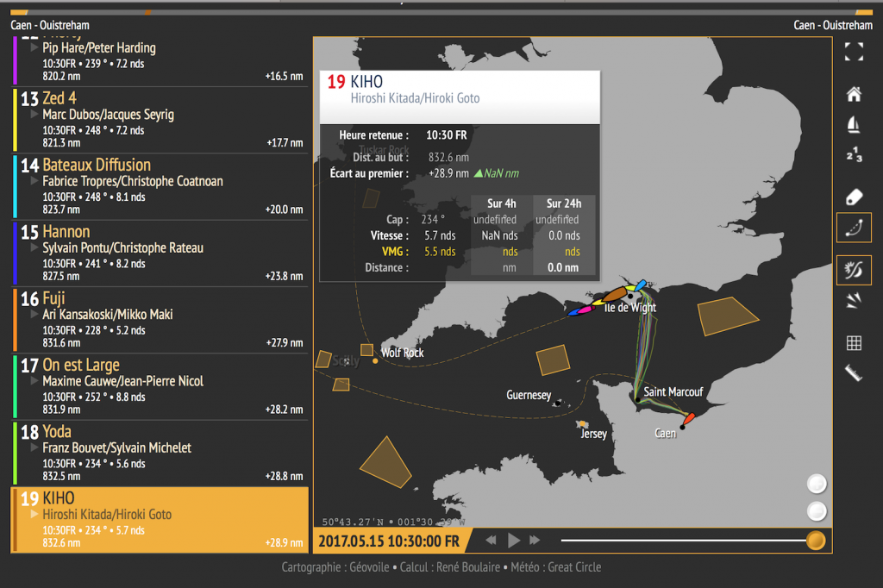Image resolution: width=883 pixels, height=588 pixels.
Task: Click the '2017.05.15 10:30:00 FR' timestamp
Action: [x=389, y=541]
